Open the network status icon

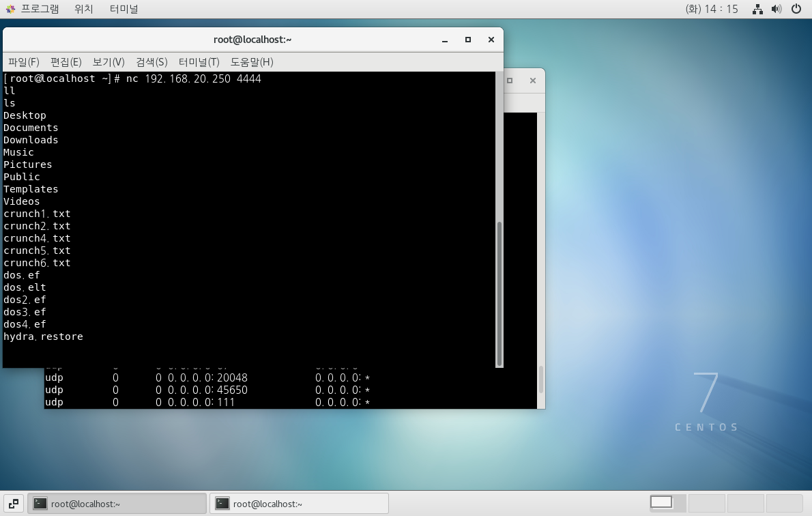click(757, 9)
